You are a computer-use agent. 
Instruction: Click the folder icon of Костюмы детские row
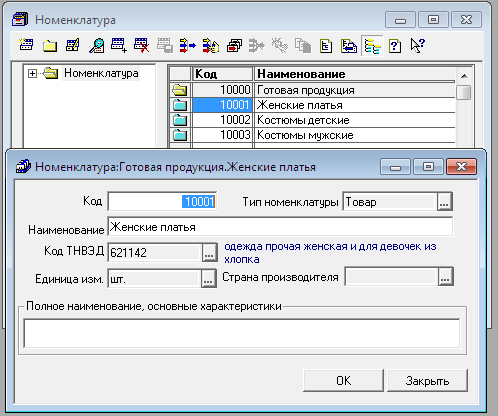point(180,120)
